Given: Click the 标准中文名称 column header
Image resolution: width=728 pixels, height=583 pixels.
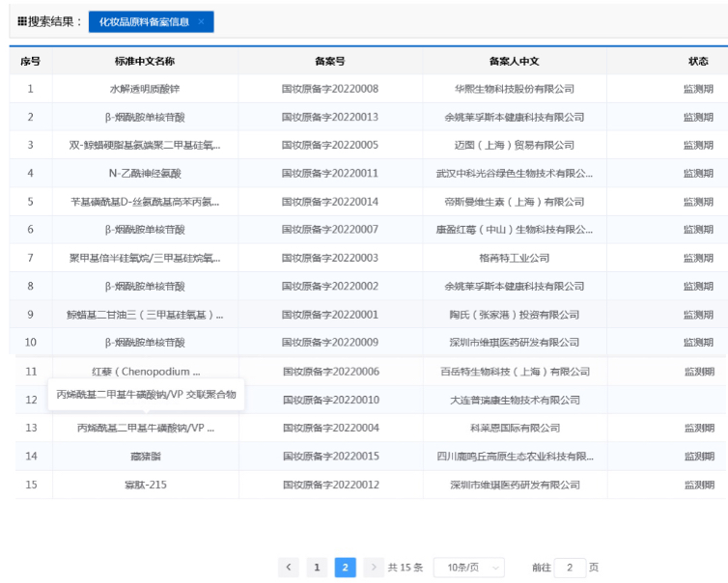Looking at the screenshot, I should click(x=144, y=61).
